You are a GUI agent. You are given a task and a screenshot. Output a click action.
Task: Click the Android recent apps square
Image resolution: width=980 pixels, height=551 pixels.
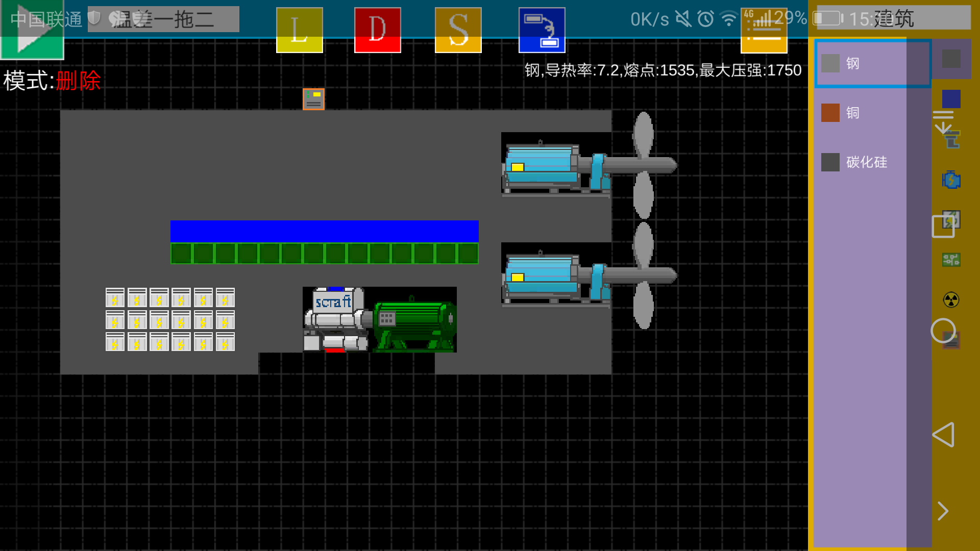coord(943,227)
